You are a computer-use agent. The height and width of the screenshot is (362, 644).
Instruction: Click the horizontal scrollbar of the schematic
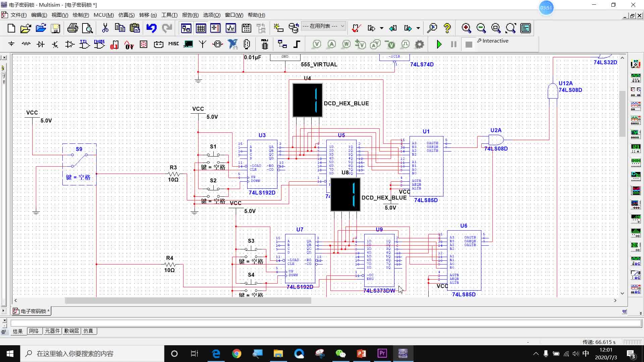[x=188, y=300]
